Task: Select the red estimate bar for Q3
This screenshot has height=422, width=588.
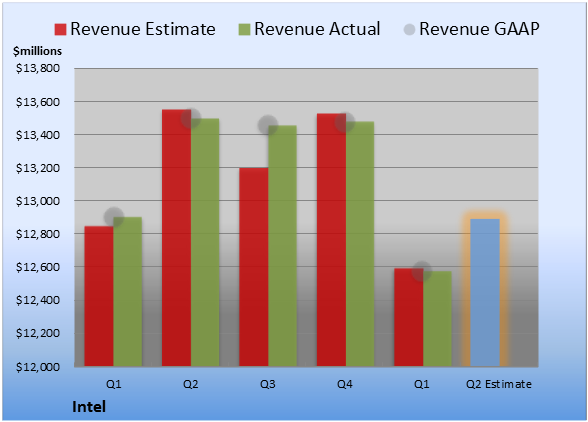Action: click(x=254, y=267)
